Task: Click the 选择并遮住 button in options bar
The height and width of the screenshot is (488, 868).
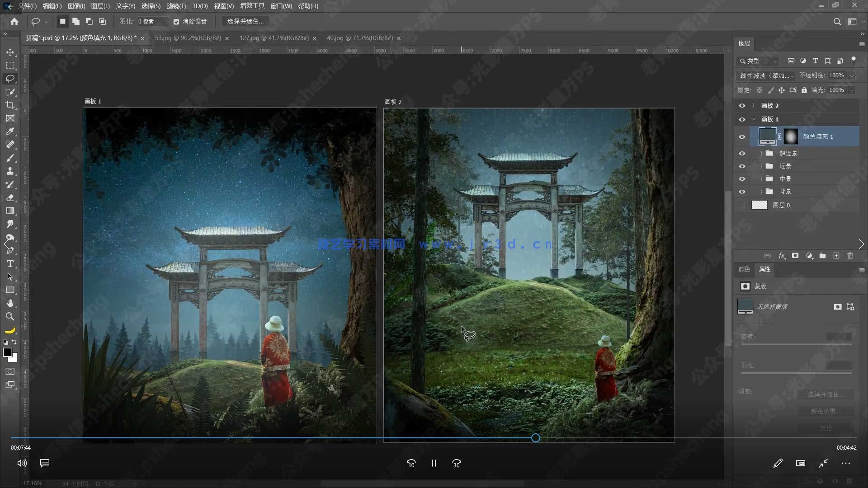Action: [245, 21]
